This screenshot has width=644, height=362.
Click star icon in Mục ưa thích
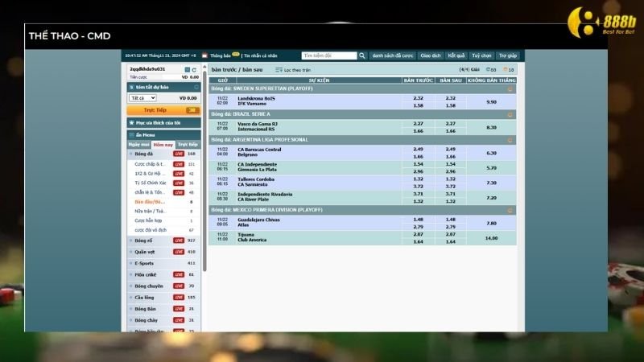click(132, 123)
